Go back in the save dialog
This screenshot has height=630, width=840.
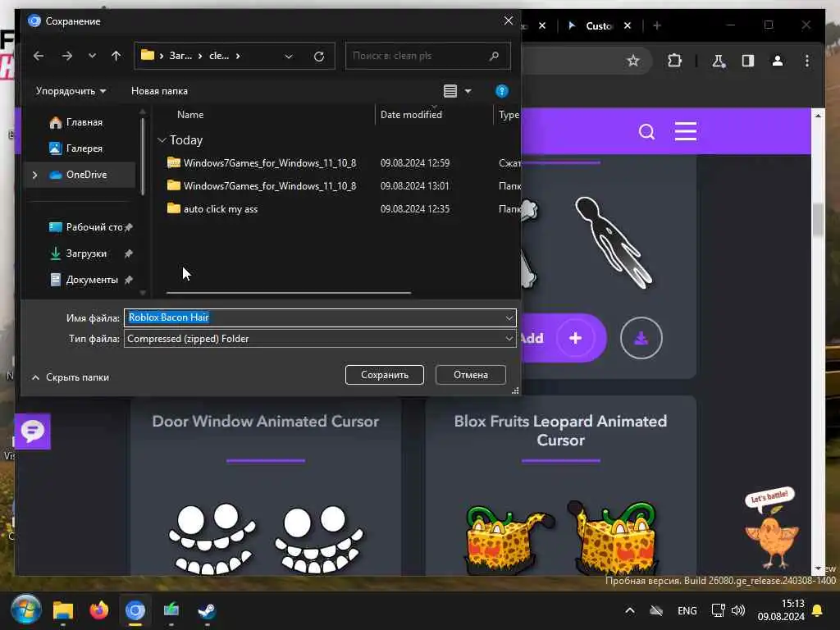pyautogui.click(x=38, y=56)
